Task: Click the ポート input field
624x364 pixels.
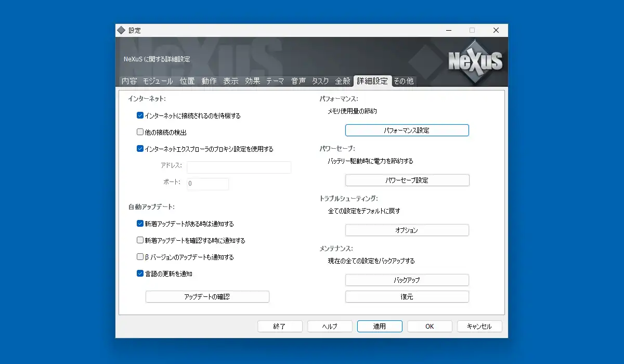Action: pyautogui.click(x=207, y=184)
